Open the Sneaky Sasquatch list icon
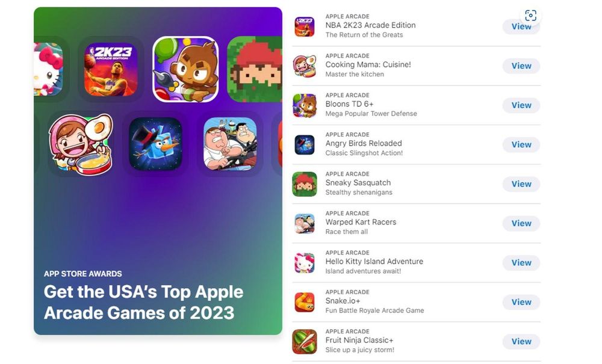Screen dimensions: 602x364 pyautogui.click(x=305, y=184)
